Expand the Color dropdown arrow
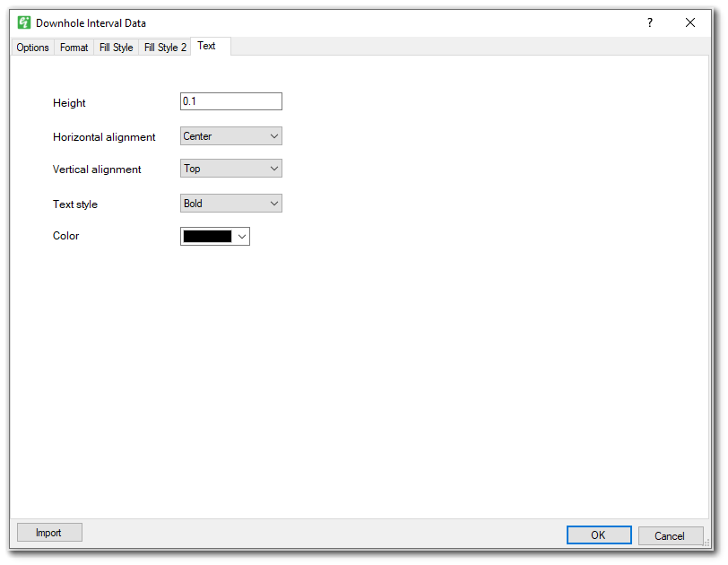Screen dimensions: 728x565 (241, 236)
